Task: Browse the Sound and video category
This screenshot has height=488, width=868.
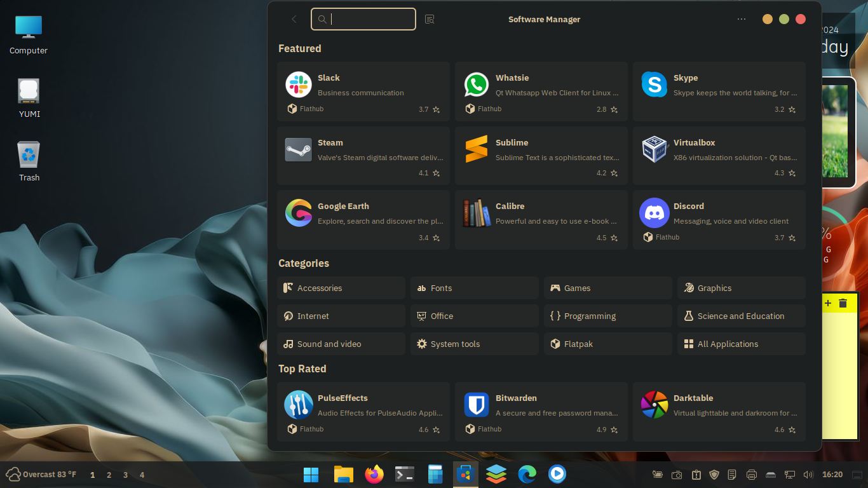Action: (341, 344)
